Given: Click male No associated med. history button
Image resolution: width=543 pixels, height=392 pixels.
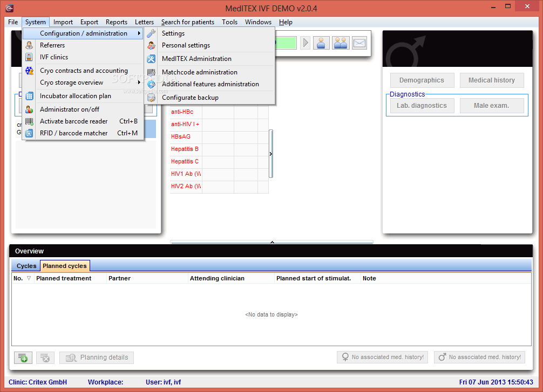Looking at the screenshot, I should (480, 357).
